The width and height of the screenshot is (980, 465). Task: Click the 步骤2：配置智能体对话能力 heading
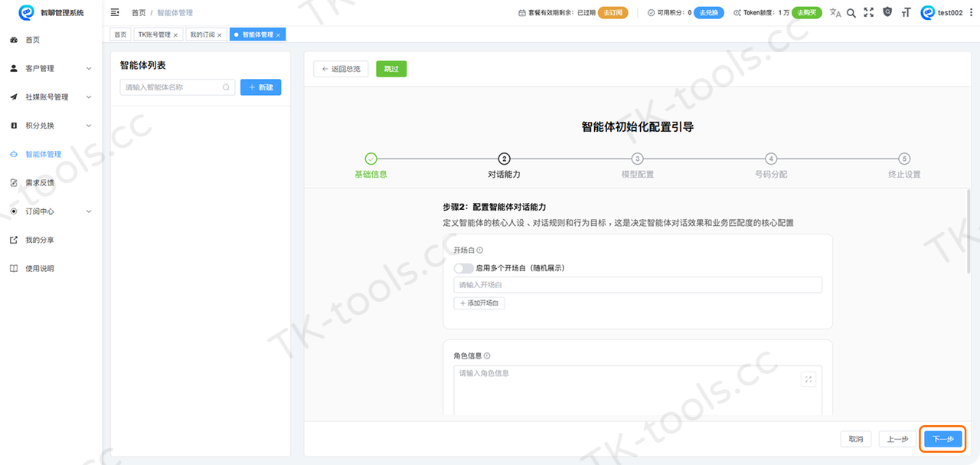494,208
